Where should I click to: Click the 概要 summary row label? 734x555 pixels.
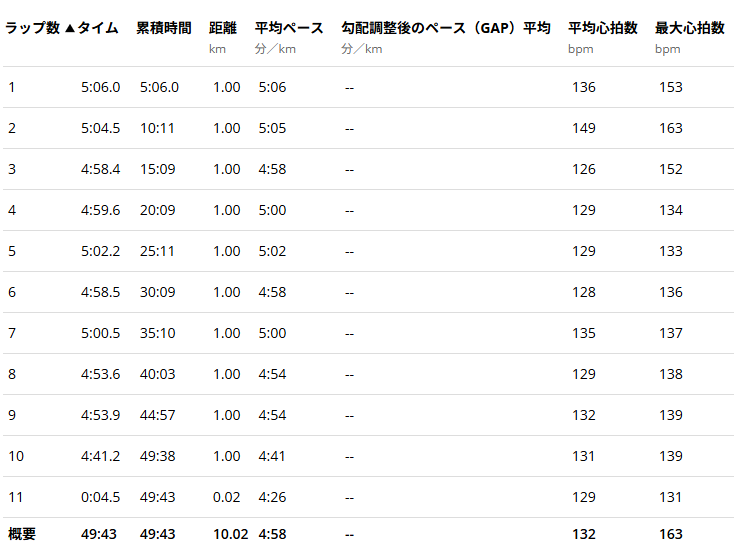pos(22,534)
